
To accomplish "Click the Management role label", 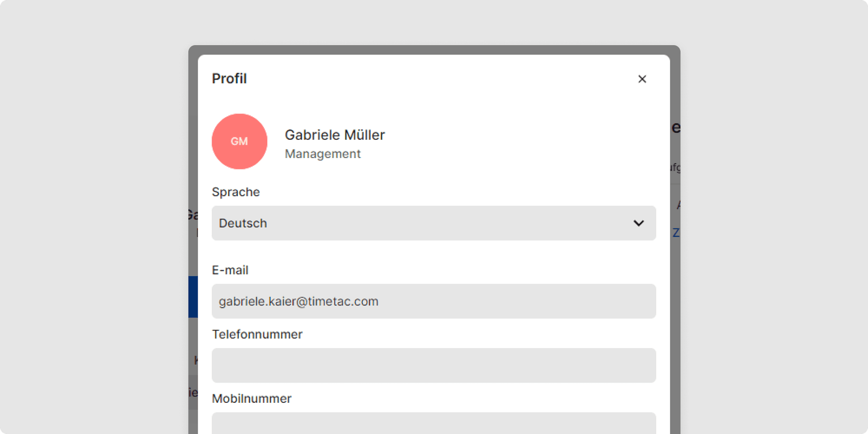I will pyautogui.click(x=322, y=154).
